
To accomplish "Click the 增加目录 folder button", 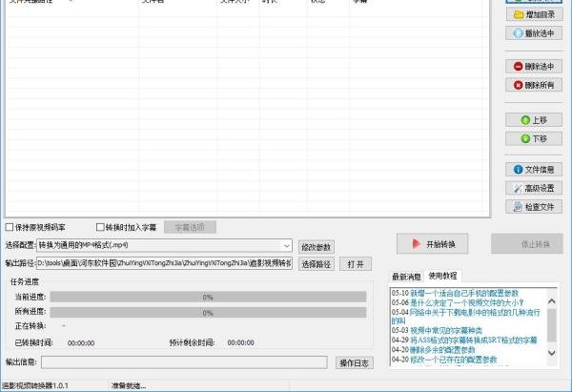I will point(534,14).
